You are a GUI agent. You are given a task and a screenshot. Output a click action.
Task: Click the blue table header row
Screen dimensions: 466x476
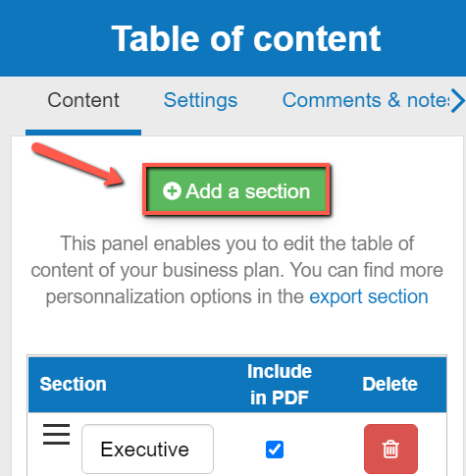click(237, 385)
